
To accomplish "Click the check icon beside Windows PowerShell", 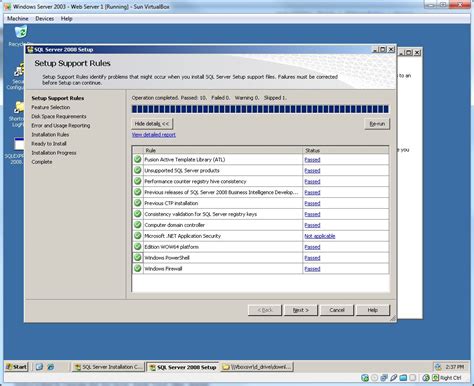I will click(137, 257).
